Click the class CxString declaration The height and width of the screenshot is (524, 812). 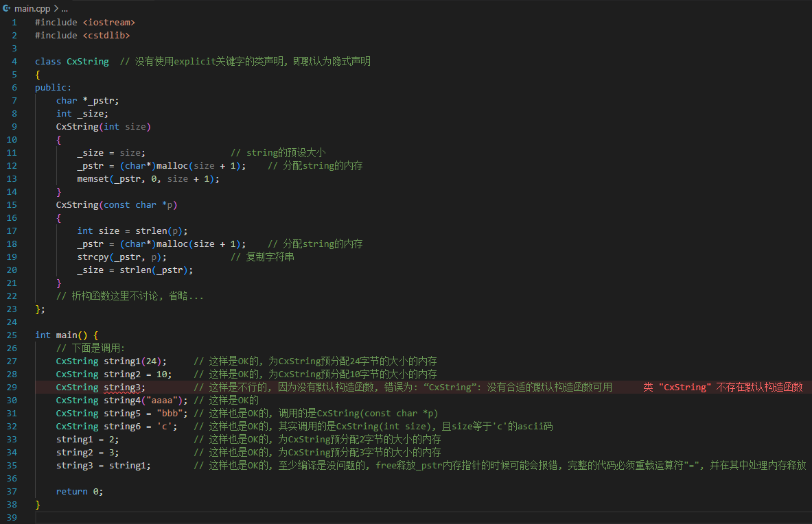(x=72, y=61)
